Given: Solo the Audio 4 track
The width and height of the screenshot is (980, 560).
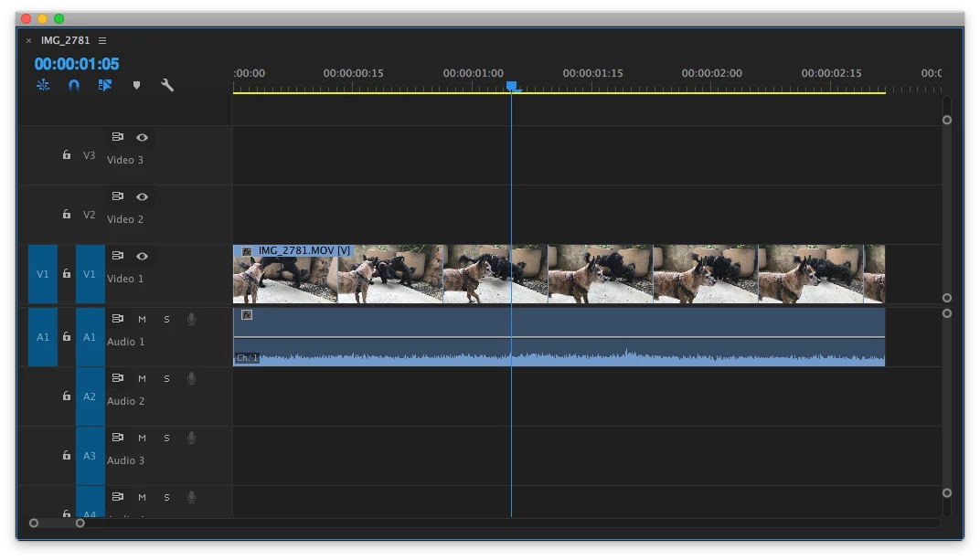Looking at the screenshot, I should tap(166, 497).
